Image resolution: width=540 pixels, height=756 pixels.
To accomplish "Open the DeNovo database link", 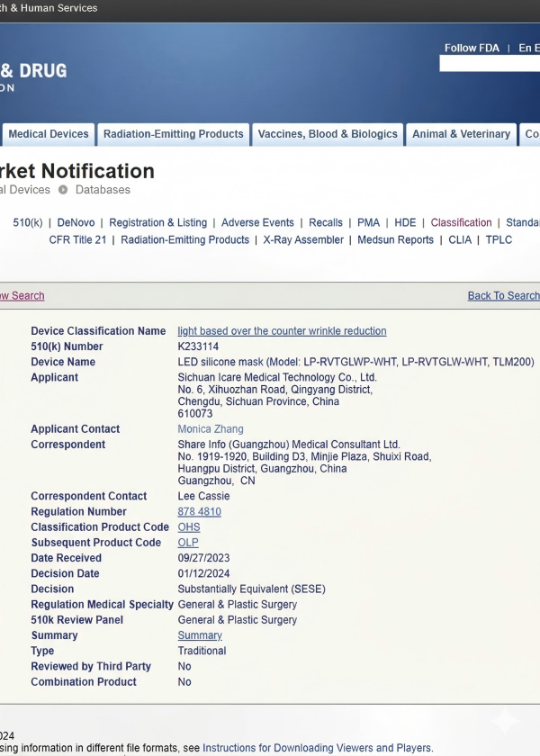I will pyautogui.click(x=76, y=222).
